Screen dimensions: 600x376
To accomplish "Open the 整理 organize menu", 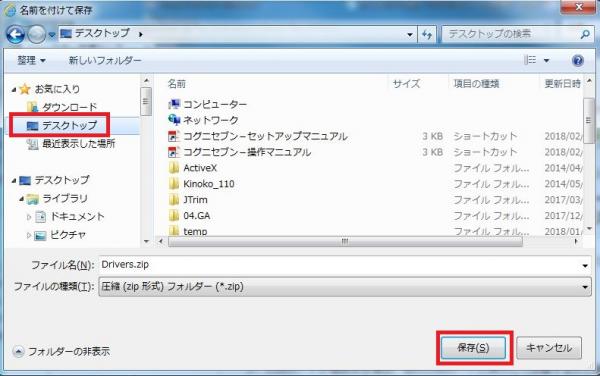I will pos(31,60).
